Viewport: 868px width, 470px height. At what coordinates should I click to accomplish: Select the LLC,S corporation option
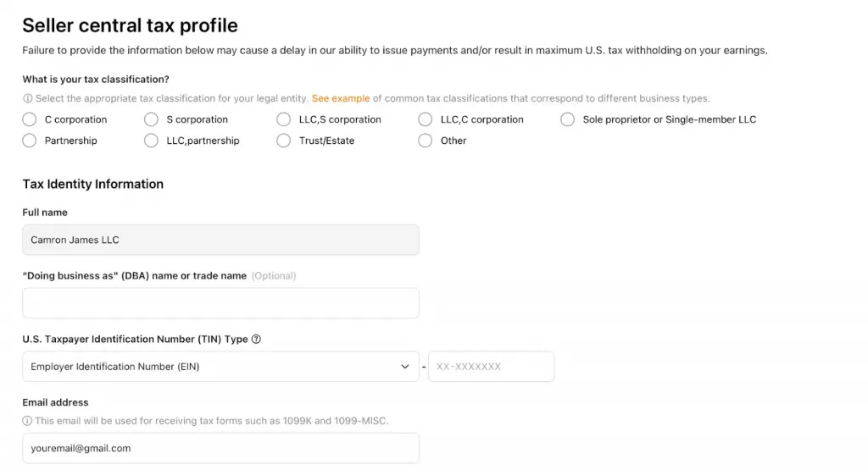pyautogui.click(x=283, y=119)
